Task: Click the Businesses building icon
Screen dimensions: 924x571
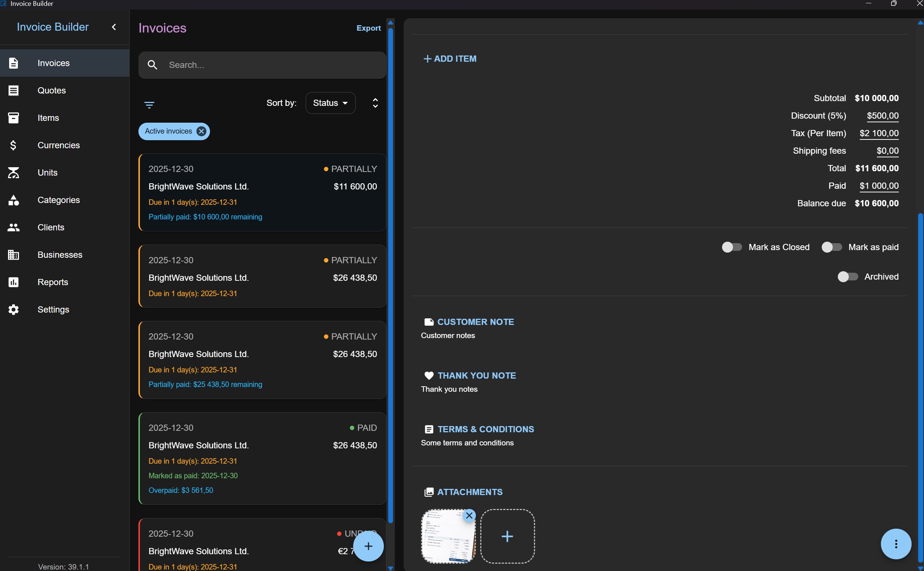Action: pyautogui.click(x=14, y=255)
